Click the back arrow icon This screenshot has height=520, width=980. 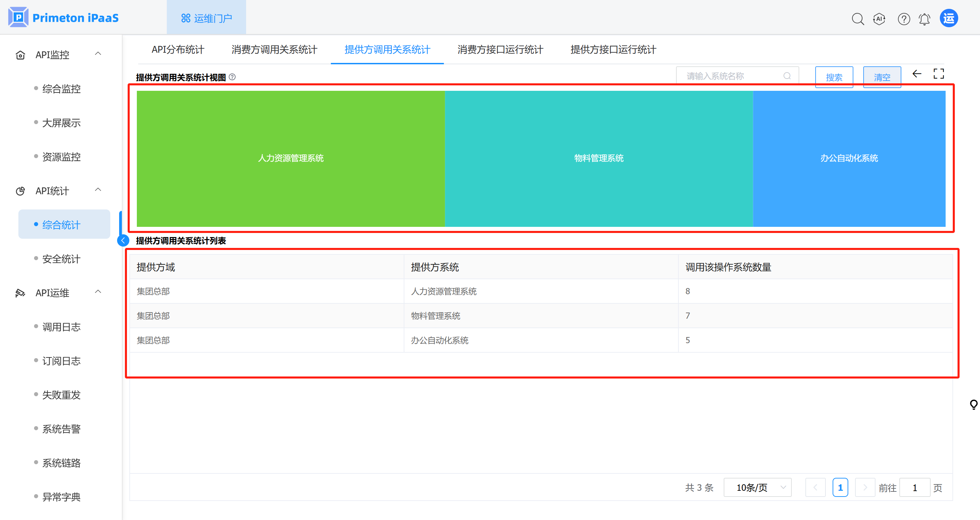click(x=917, y=74)
